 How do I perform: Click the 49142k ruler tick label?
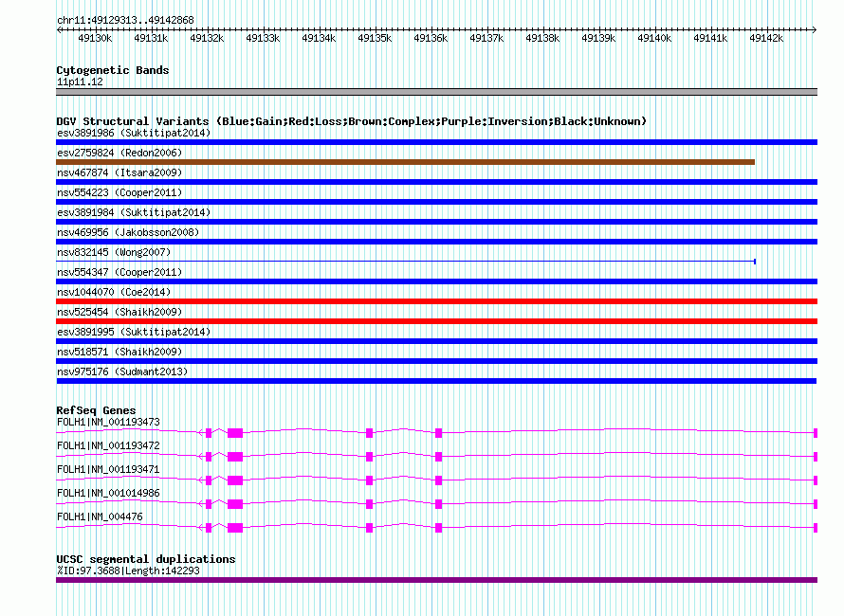pyautogui.click(x=766, y=38)
